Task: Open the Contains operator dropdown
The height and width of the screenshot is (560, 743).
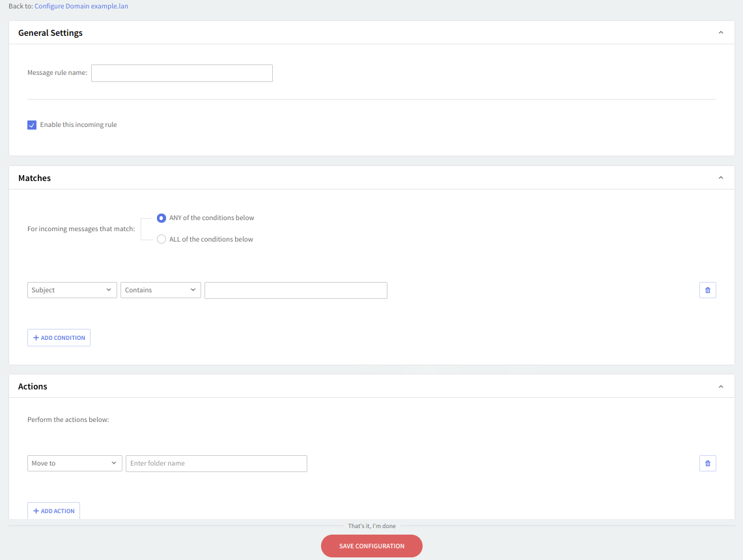Action: 160,290
